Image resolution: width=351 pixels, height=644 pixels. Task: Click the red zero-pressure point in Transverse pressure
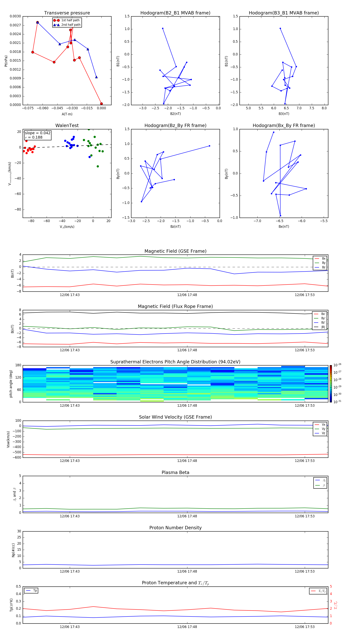101,104
